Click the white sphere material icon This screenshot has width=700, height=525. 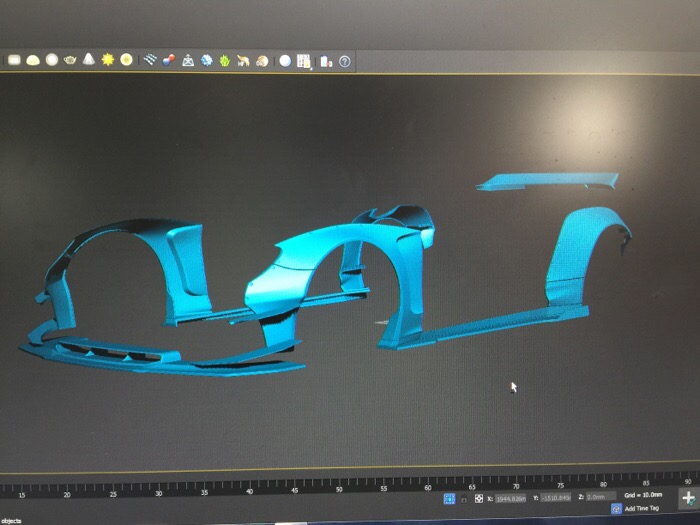[285, 61]
